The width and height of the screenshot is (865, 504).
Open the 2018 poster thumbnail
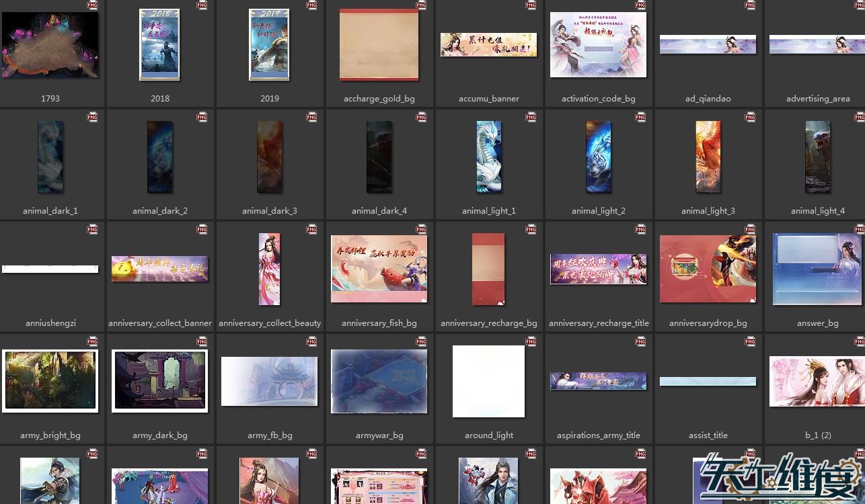tap(159, 45)
